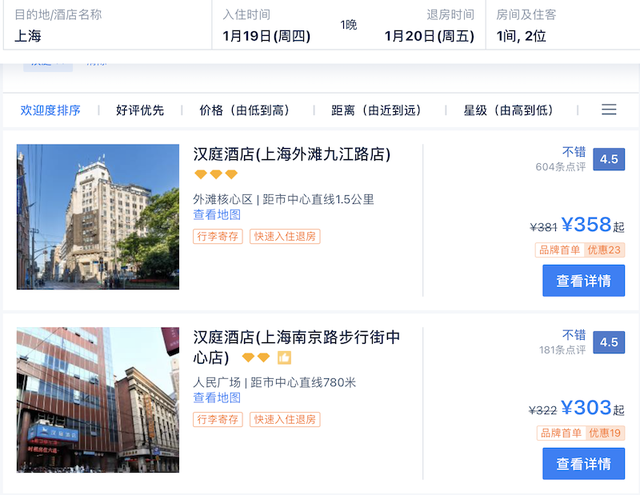Change check-out date 1月20日
Viewport: 640px width, 495px height.
[429, 36]
